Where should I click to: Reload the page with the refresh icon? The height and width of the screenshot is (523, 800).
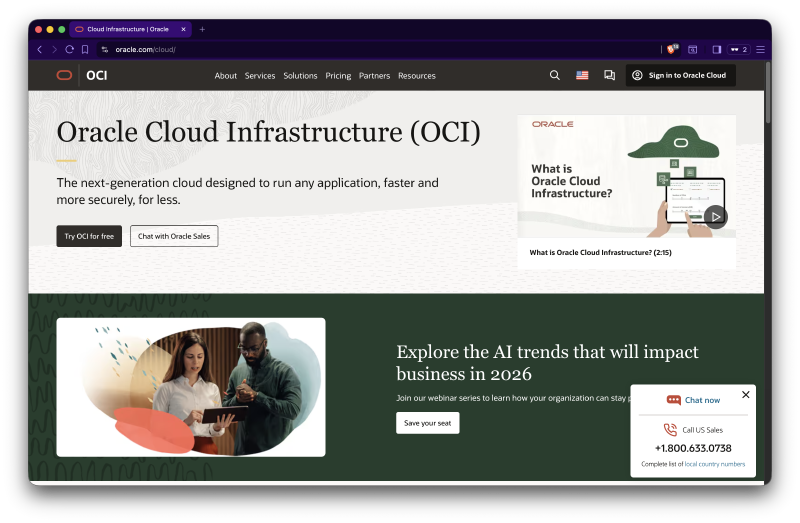pyautogui.click(x=69, y=49)
